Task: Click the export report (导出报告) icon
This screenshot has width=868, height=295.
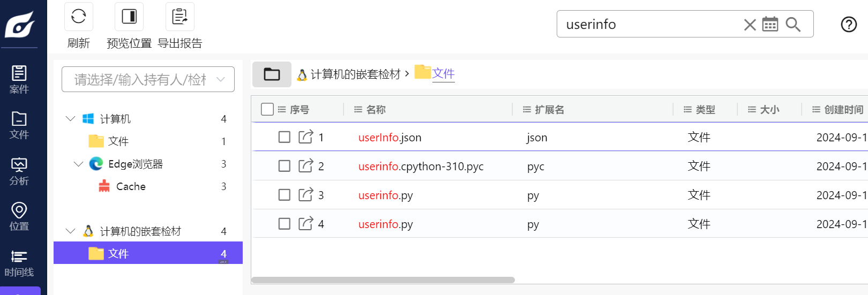Action: 179,17
